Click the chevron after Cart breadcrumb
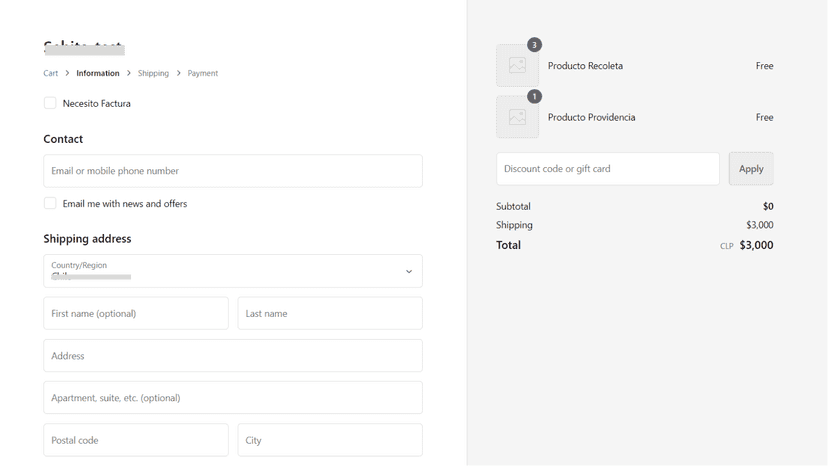 click(x=67, y=73)
